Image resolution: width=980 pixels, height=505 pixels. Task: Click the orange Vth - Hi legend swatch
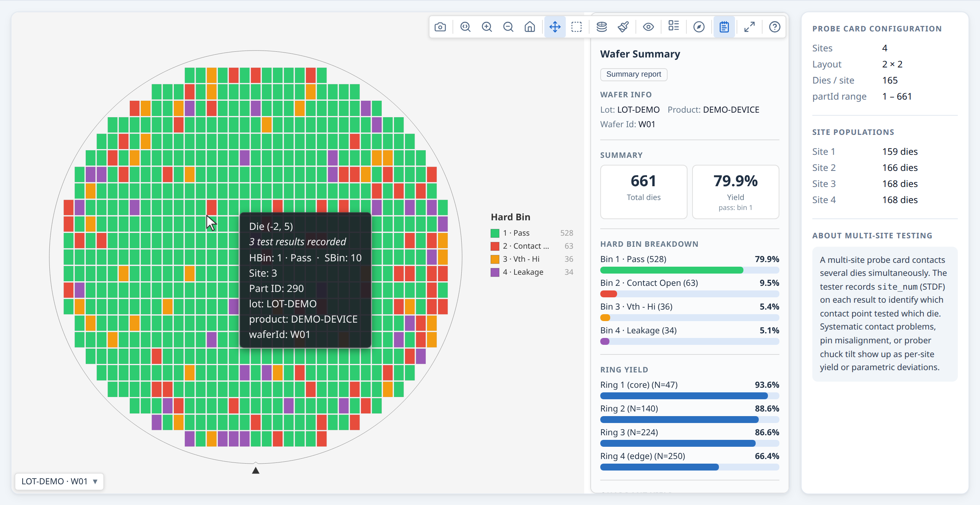495,259
